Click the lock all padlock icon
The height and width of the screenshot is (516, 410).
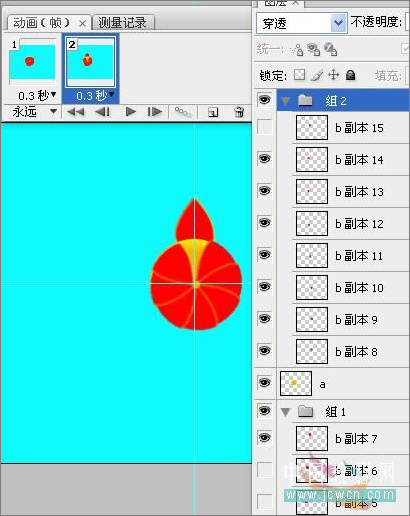[350, 75]
